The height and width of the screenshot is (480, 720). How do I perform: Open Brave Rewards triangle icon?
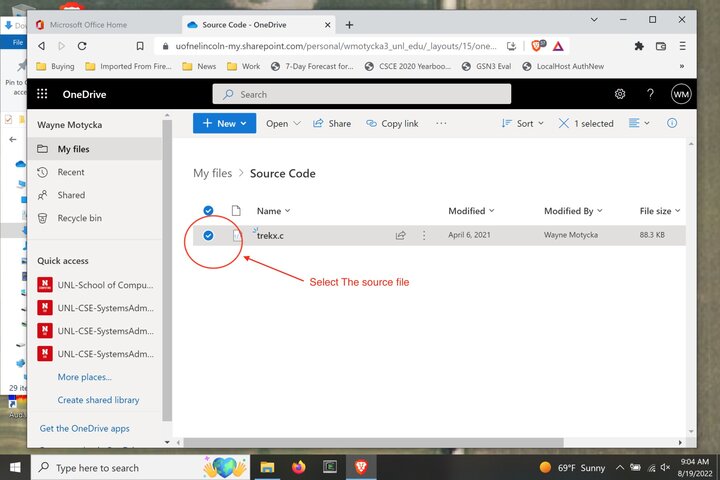558,46
